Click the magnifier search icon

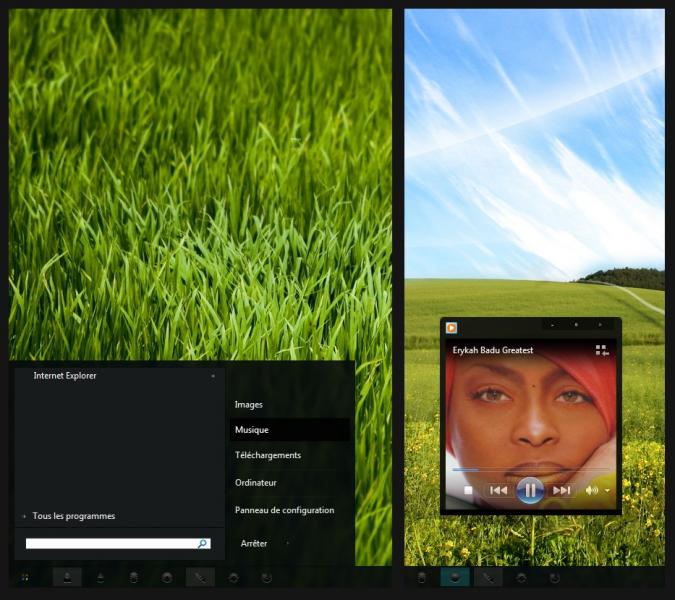(203, 544)
